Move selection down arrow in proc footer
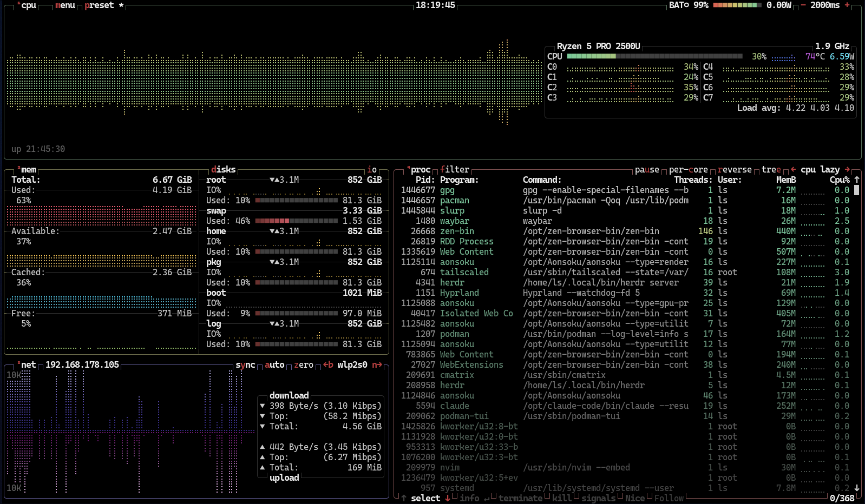The width and height of the screenshot is (865, 504). point(448,498)
